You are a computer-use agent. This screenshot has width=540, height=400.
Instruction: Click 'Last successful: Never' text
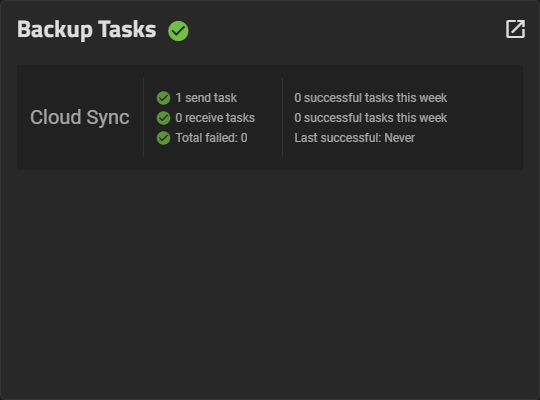point(354,138)
